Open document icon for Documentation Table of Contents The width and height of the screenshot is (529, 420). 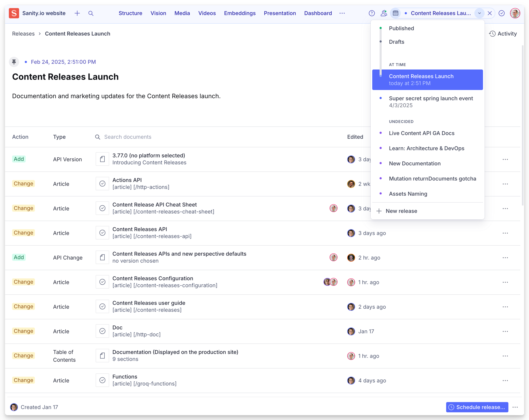coord(102,356)
